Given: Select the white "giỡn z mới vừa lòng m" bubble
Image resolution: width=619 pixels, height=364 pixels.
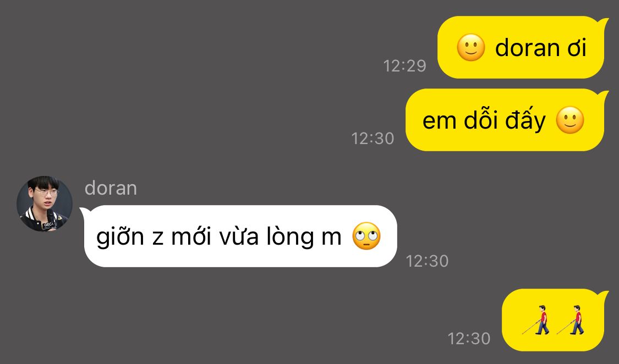Looking at the screenshot, I should (x=238, y=236).
